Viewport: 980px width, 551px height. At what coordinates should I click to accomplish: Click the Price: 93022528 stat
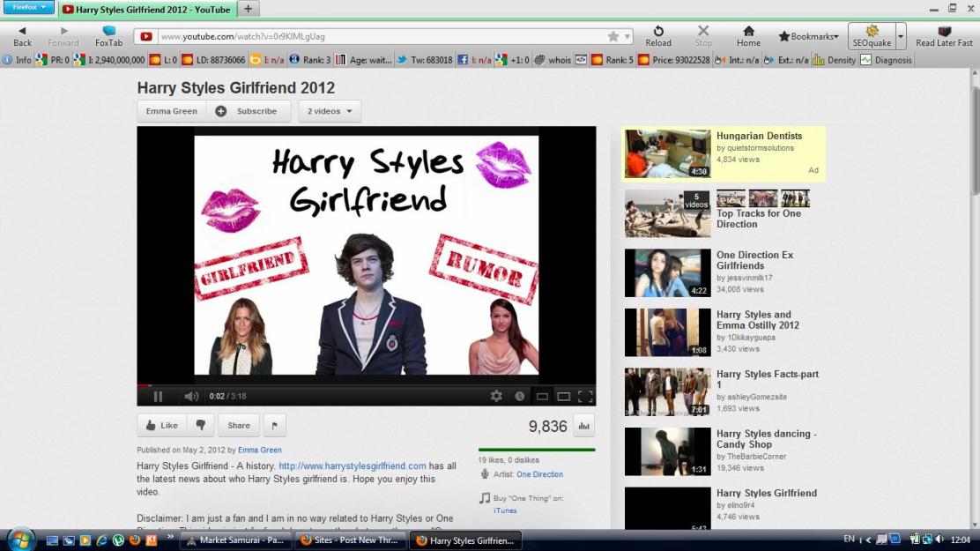point(673,60)
